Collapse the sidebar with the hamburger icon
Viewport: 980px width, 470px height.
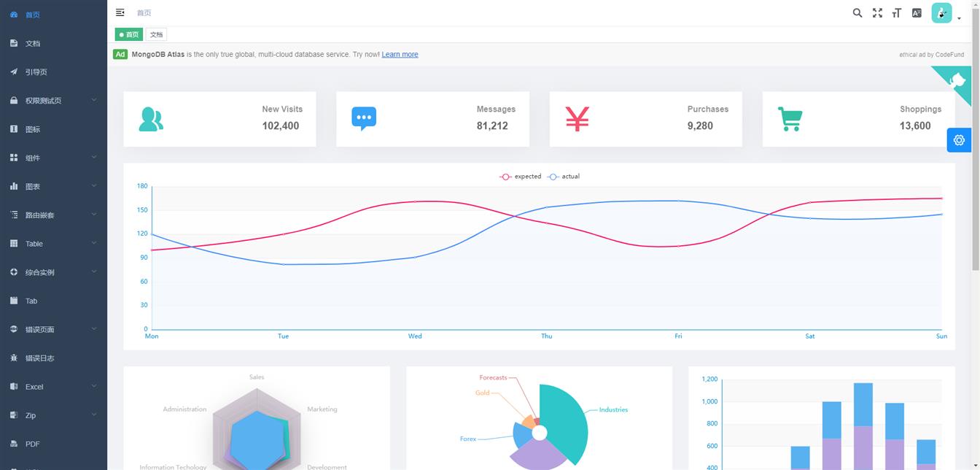pyautogui.click(x=120, y=12)
